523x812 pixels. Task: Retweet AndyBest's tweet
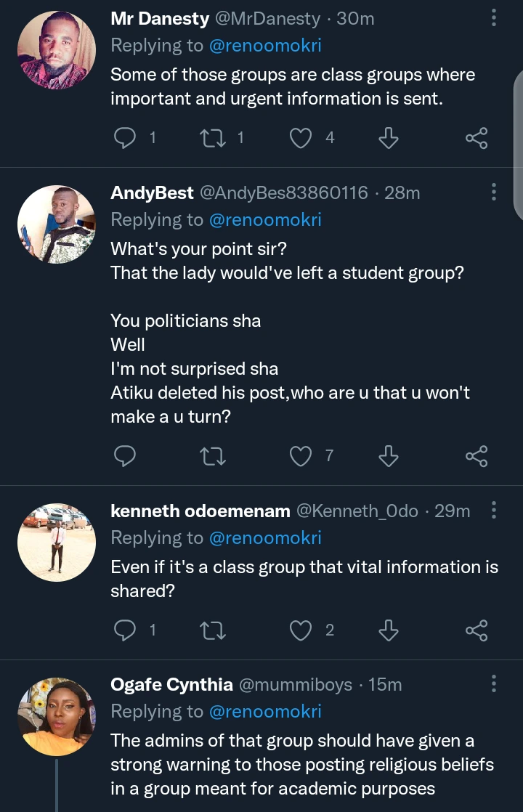(213, 455)
